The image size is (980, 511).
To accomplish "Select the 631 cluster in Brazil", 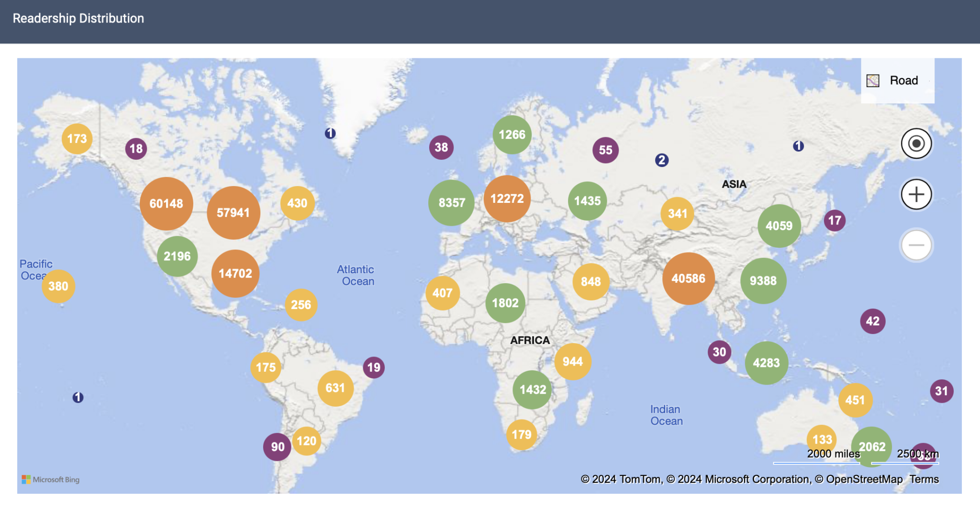I will (335, 388).
